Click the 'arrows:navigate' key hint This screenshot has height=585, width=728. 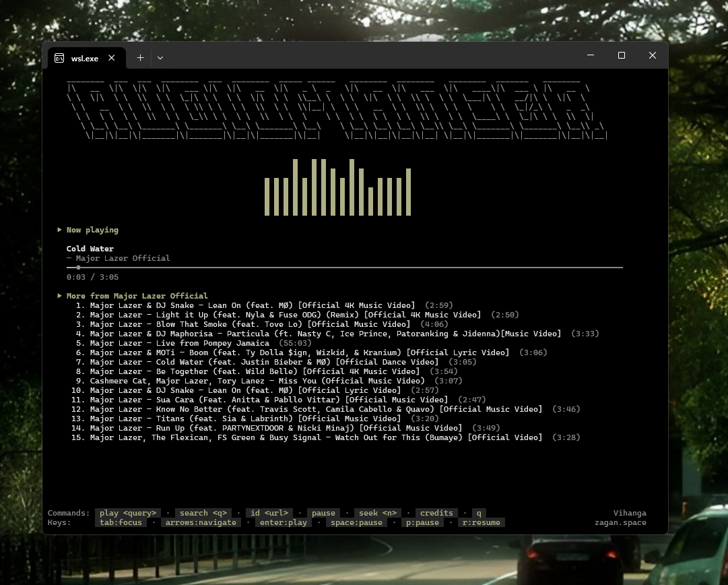pos(201,522)
